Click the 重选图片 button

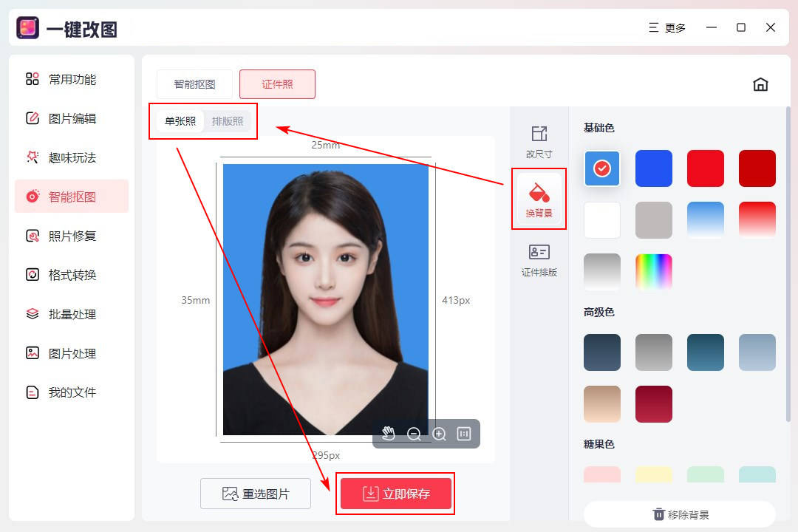255,494
